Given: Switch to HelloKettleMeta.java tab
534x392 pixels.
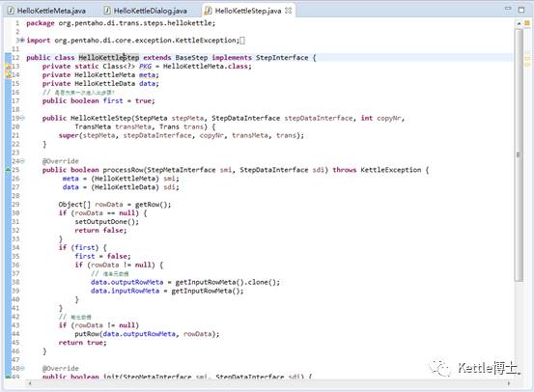Looking at the screenshot, I should coord(47,11).
